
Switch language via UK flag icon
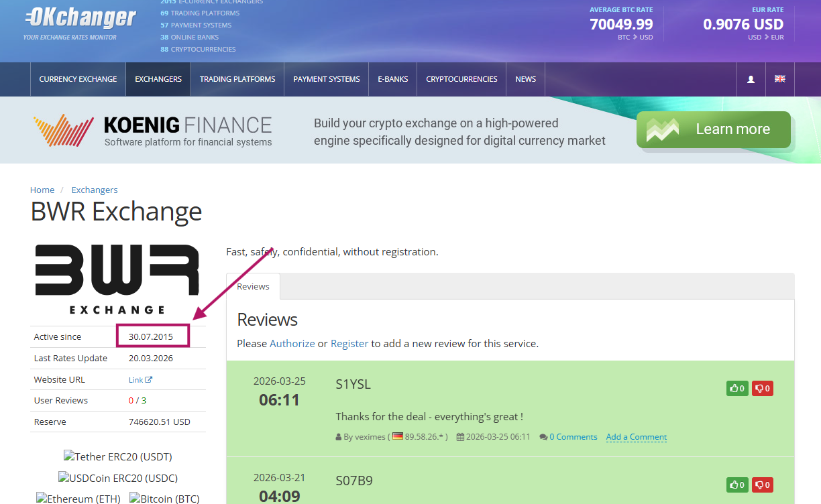(x=779, y=79)
